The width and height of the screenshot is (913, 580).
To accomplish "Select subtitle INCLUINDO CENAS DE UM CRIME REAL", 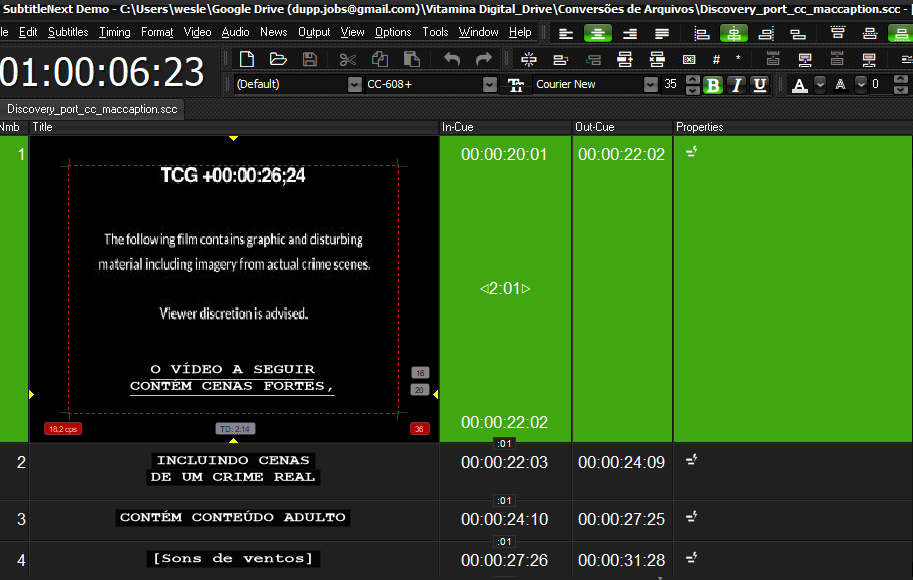I will [x=233, y=469].
